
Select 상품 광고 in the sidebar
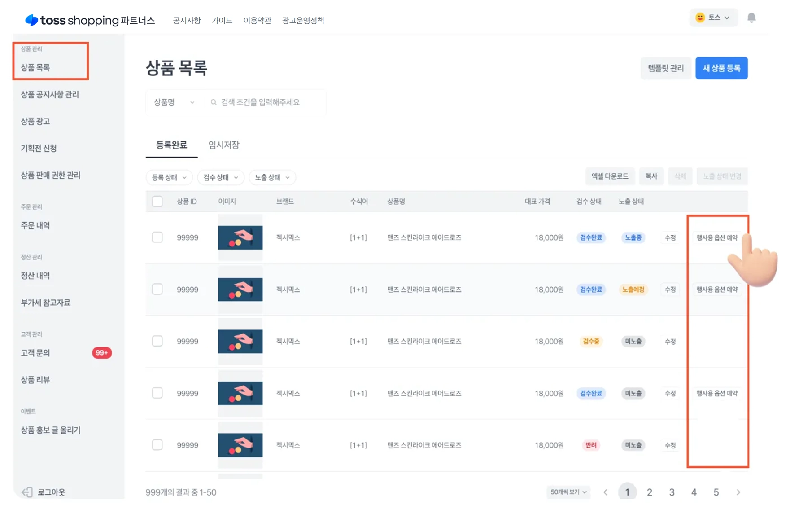pyautogui.click(x=35, y=121)
